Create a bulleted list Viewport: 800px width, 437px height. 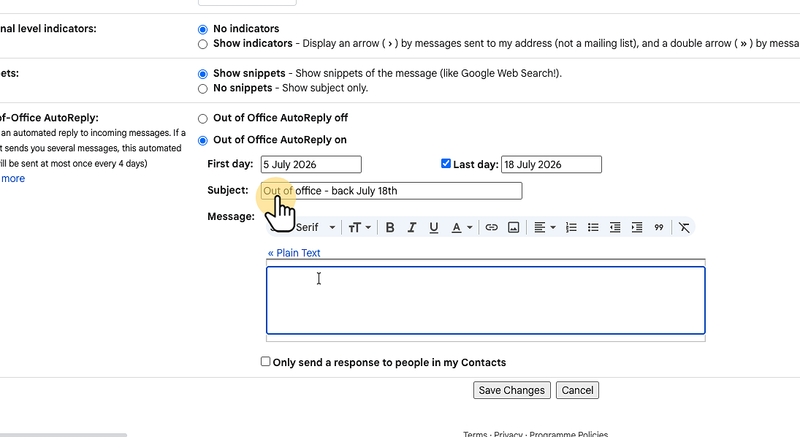(x=593, y=227)
